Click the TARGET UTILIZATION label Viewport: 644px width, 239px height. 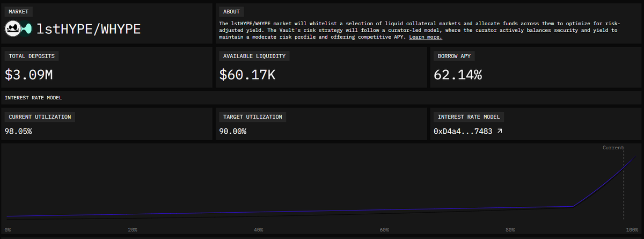pos(252,117)
